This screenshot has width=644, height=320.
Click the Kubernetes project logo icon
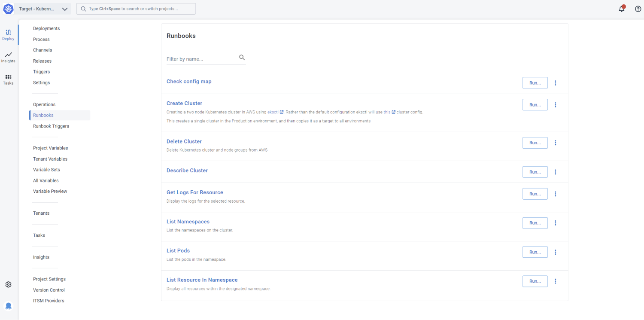point(8,9)
